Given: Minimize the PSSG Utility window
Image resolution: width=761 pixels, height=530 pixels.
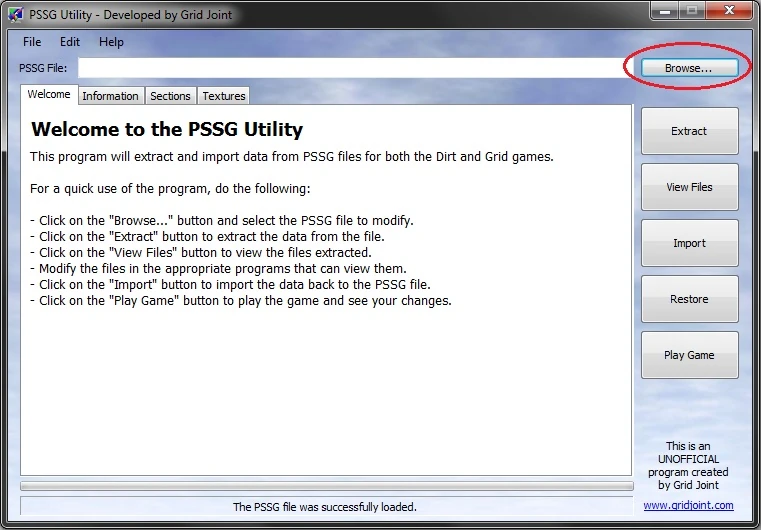Looking at the screenshot, I should [665, 11].
